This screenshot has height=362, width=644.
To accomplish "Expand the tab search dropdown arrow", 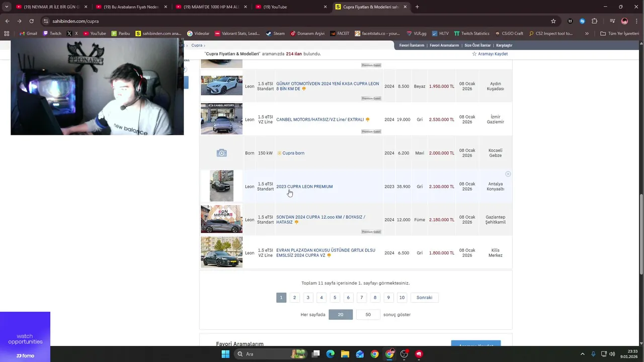I will (x=7, y=7).
